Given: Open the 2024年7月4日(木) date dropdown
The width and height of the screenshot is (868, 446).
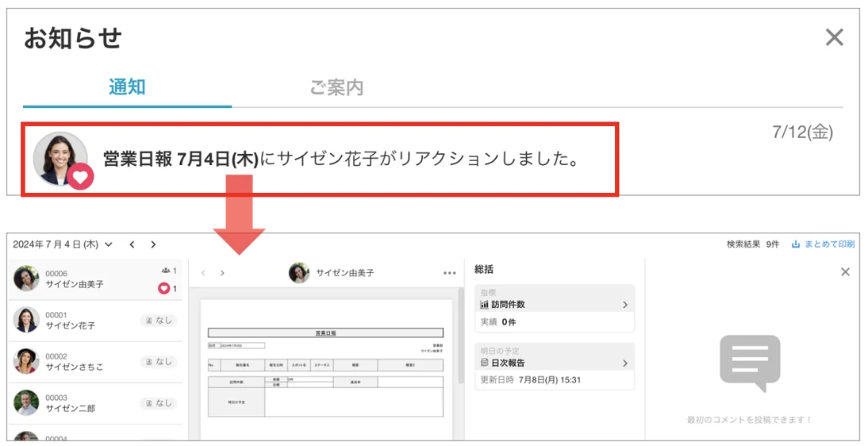Looking at the screenshot, I should (x=63, y=244).
